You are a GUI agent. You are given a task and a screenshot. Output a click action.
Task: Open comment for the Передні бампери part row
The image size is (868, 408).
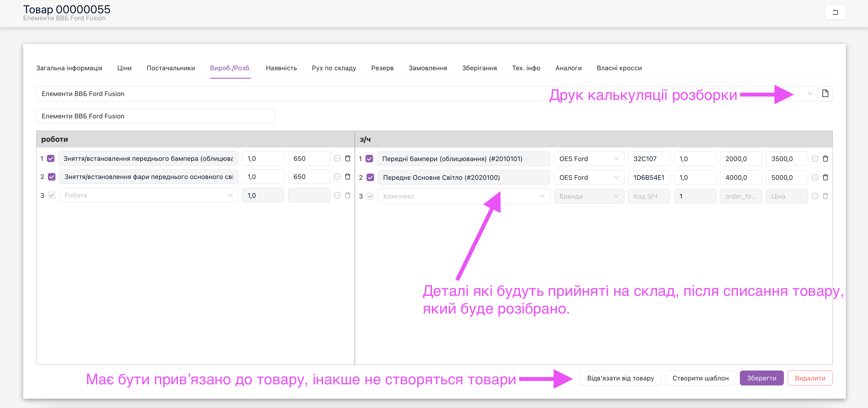click(x=815, y=158)
